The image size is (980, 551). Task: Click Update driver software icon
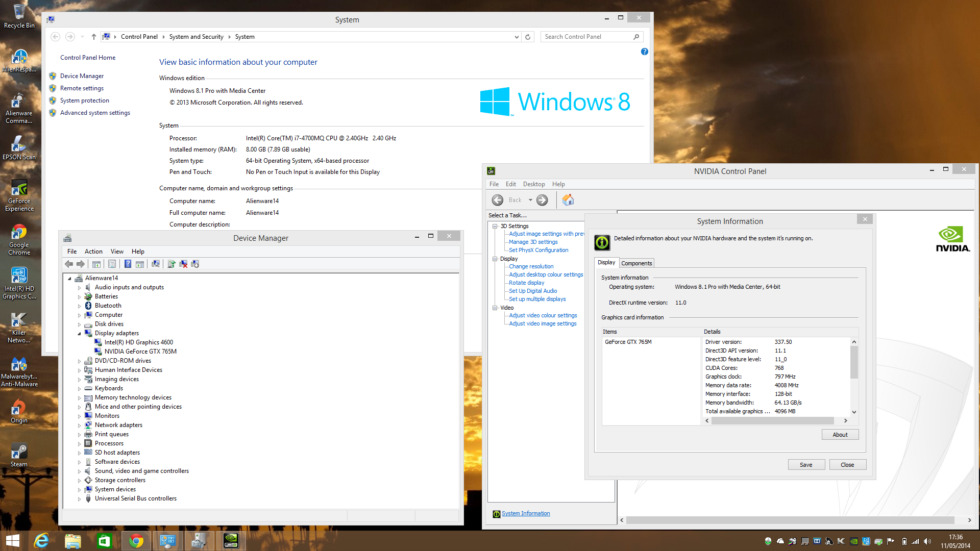coord(171,264)
